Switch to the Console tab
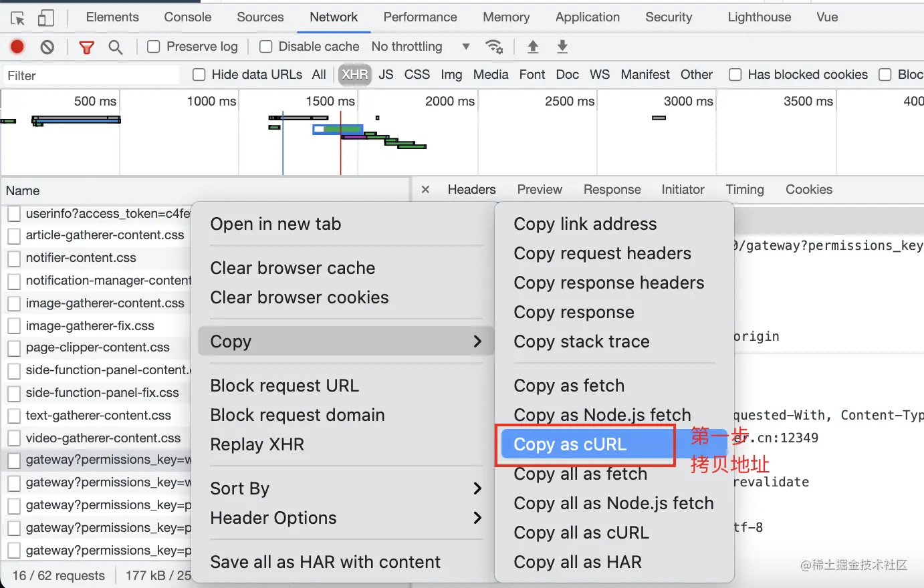 (188, 17)
